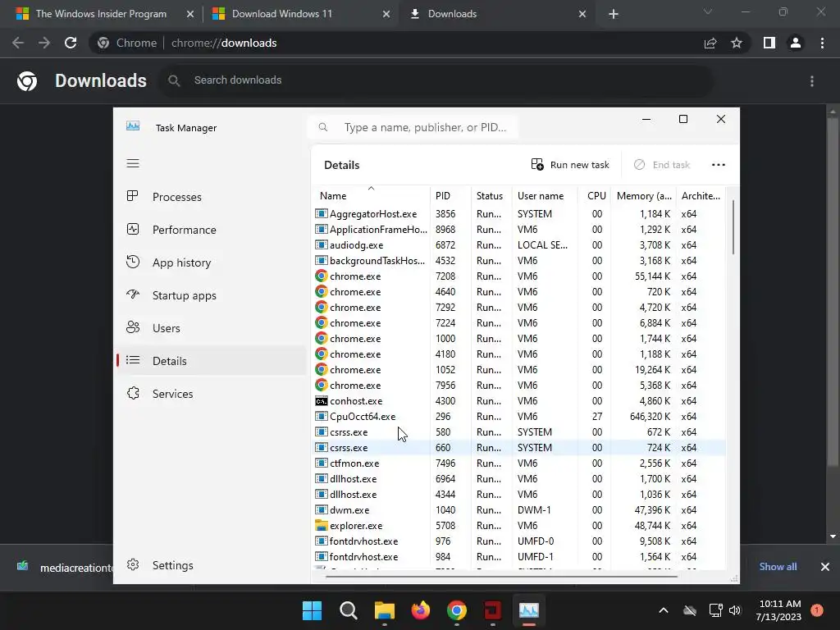Click Show all downloads link

click(x=778, y=567)
